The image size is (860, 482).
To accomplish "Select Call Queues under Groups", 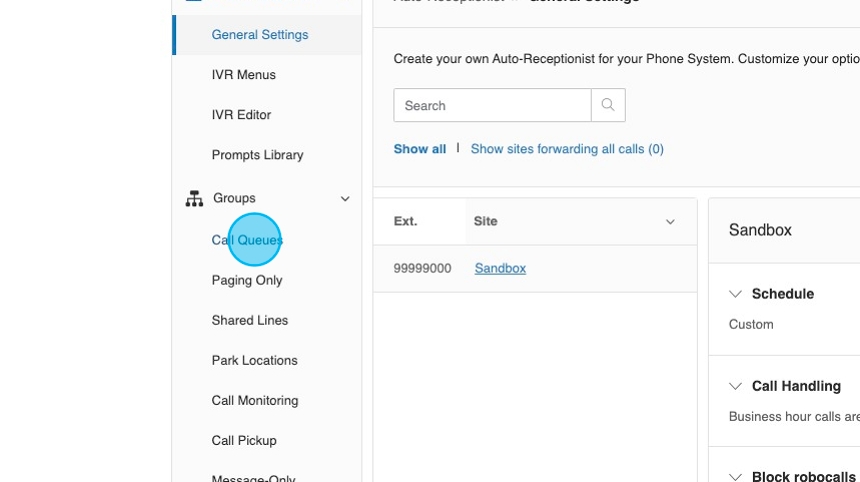I will click(x=247, y=240).
